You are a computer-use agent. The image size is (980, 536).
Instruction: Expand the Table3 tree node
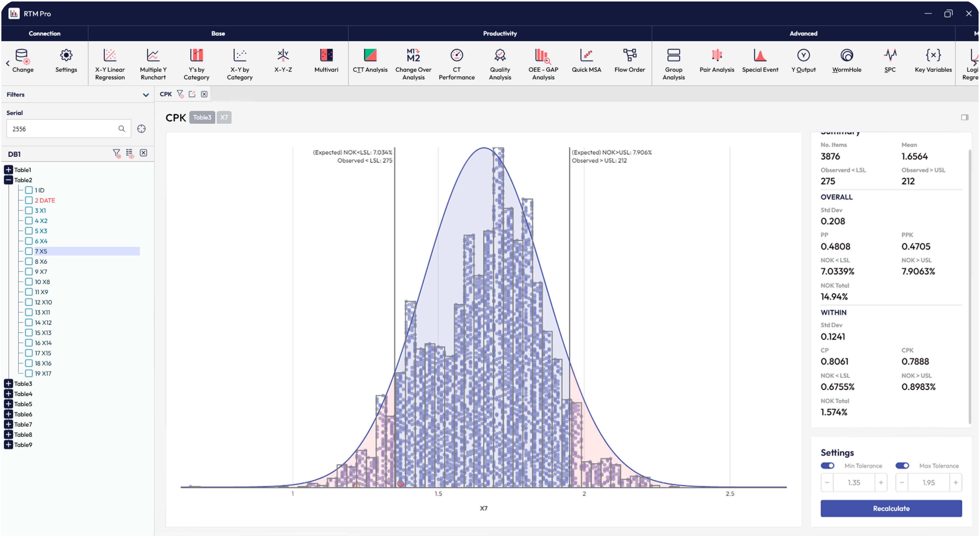[8, 383]
